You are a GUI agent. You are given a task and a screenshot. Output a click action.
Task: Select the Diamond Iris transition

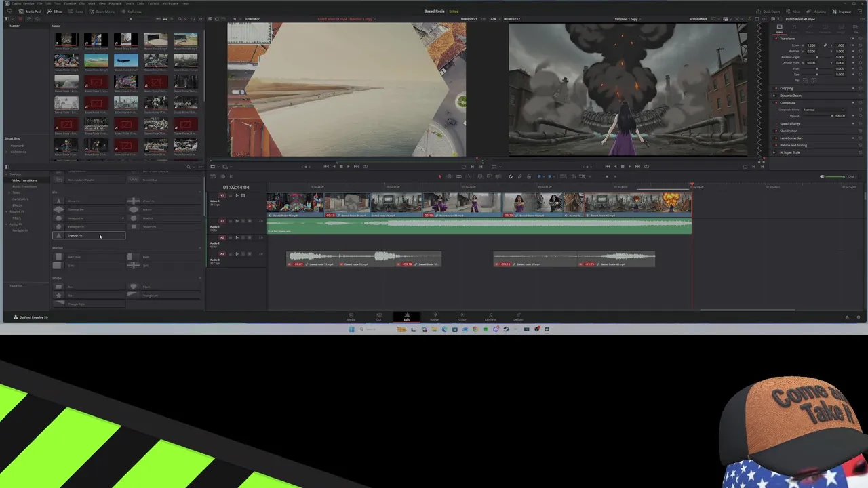click(x=89, y=209)
